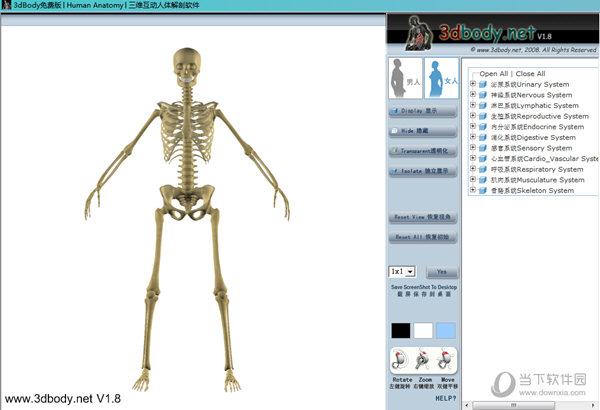600x410 pixels.
Task: Select Skeleton System tree label
Action: click(x=533, y=191)
